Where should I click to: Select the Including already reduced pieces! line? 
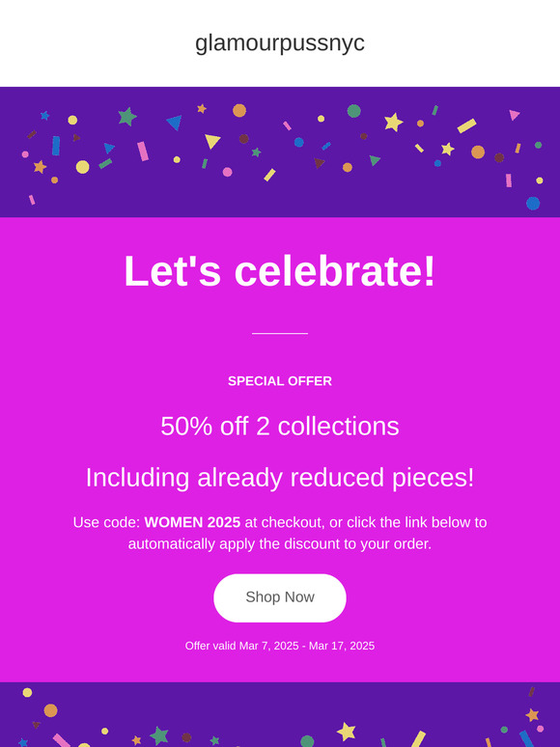(x=280, y=478)
